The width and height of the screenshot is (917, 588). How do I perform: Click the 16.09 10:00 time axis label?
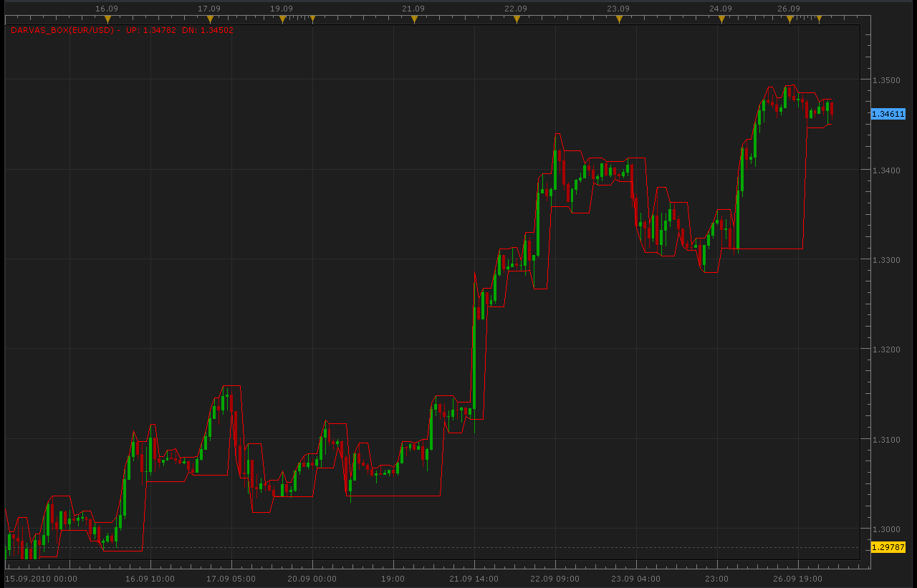coord(150,579)
